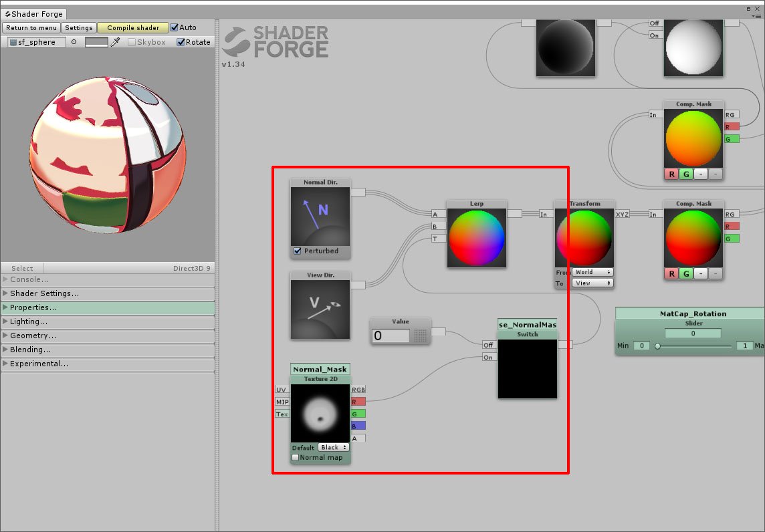Click Return to menu button

point(31,28)
